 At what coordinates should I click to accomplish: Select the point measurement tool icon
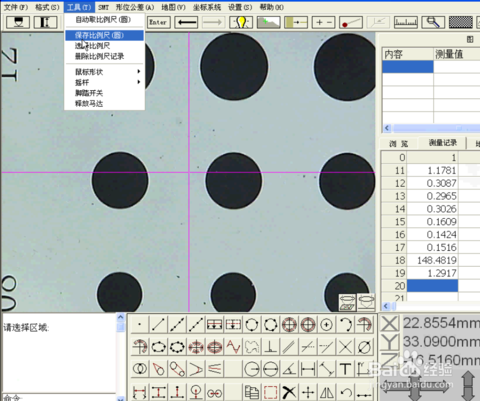[x=140, y=324]
